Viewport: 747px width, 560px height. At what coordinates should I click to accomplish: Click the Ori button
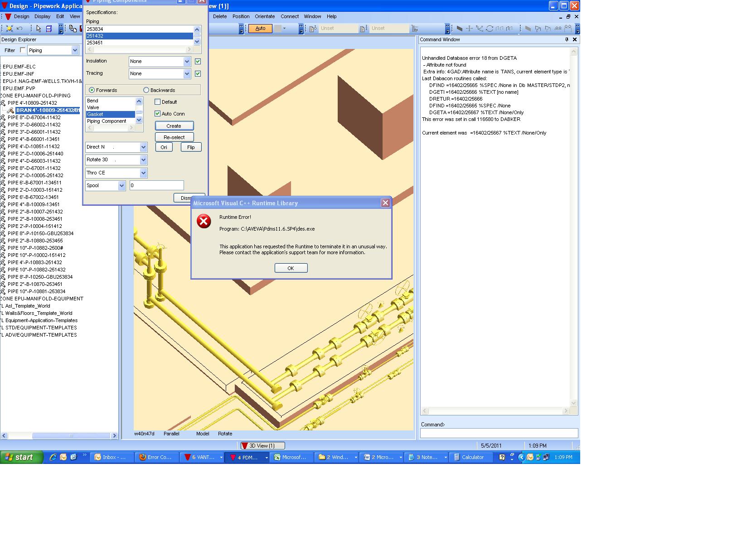[x=164, y=147]
